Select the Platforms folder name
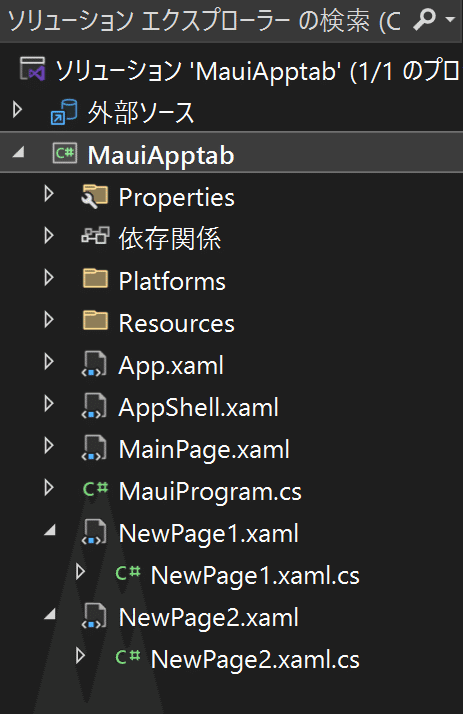 point(172,281)
